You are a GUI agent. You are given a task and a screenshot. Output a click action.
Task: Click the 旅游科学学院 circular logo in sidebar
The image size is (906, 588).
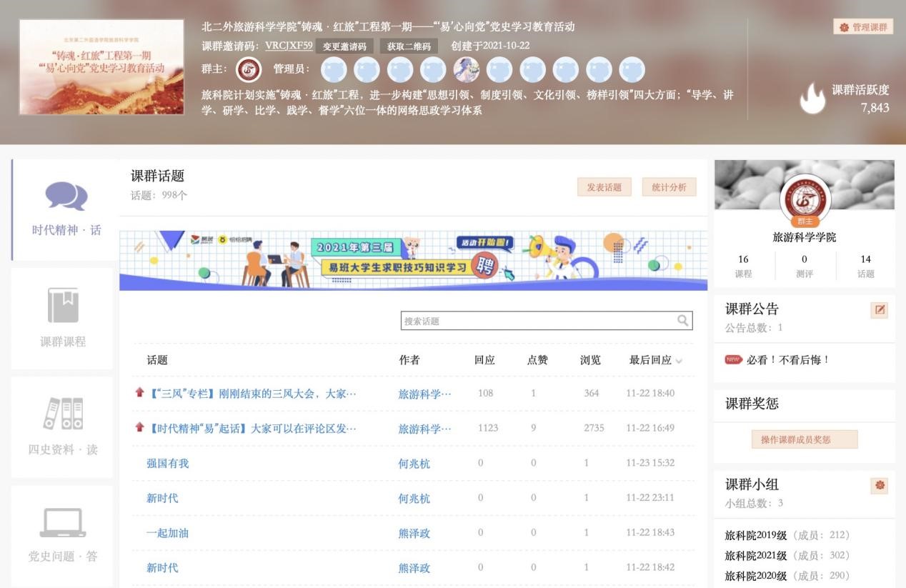(805, 199)
